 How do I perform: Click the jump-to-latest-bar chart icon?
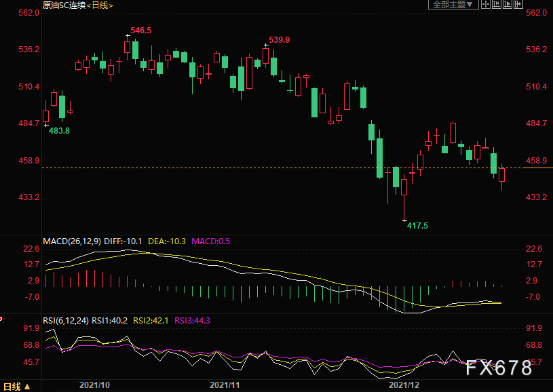click(x=508, y=4)
